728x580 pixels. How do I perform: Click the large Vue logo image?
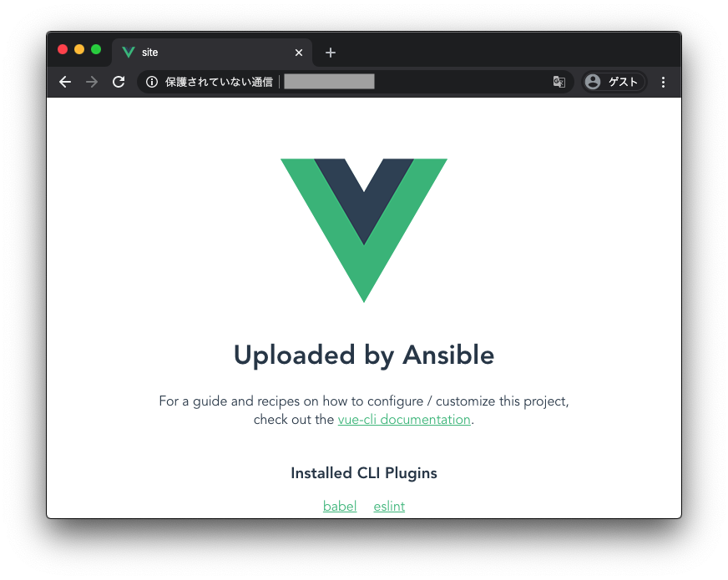click(x=364, y=230)
